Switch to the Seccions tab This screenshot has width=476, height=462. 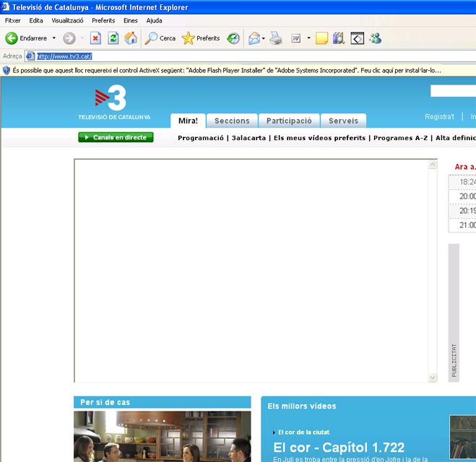click(232, 121)
